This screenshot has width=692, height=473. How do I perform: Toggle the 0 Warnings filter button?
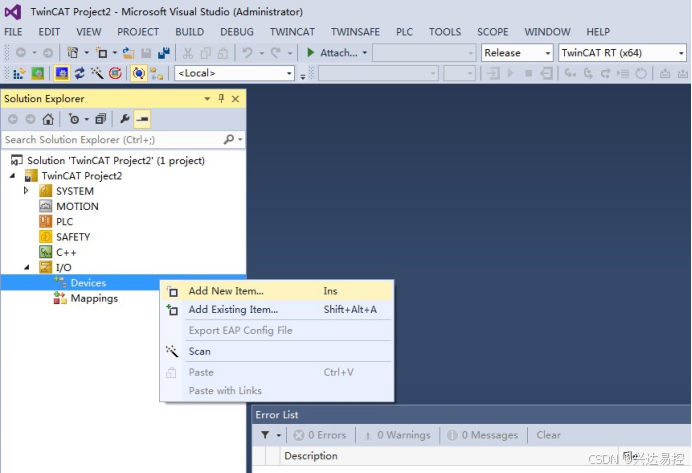[x=396, y=435]
